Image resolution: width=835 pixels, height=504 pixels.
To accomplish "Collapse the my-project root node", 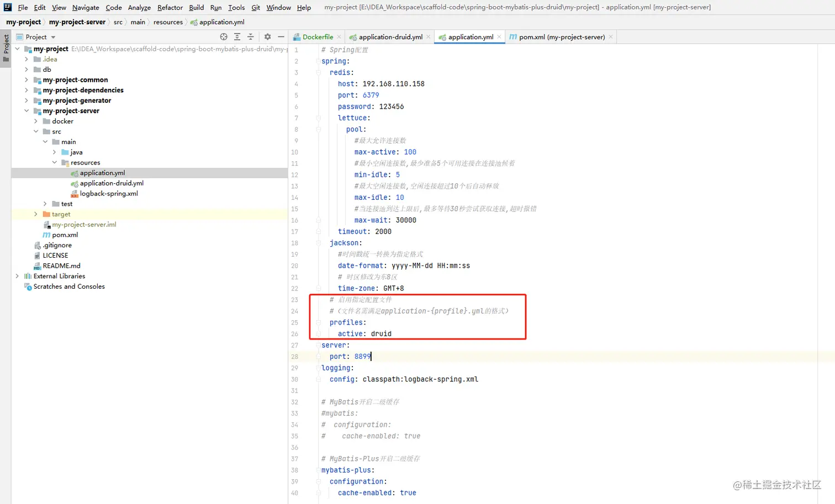I will [17, 49].
